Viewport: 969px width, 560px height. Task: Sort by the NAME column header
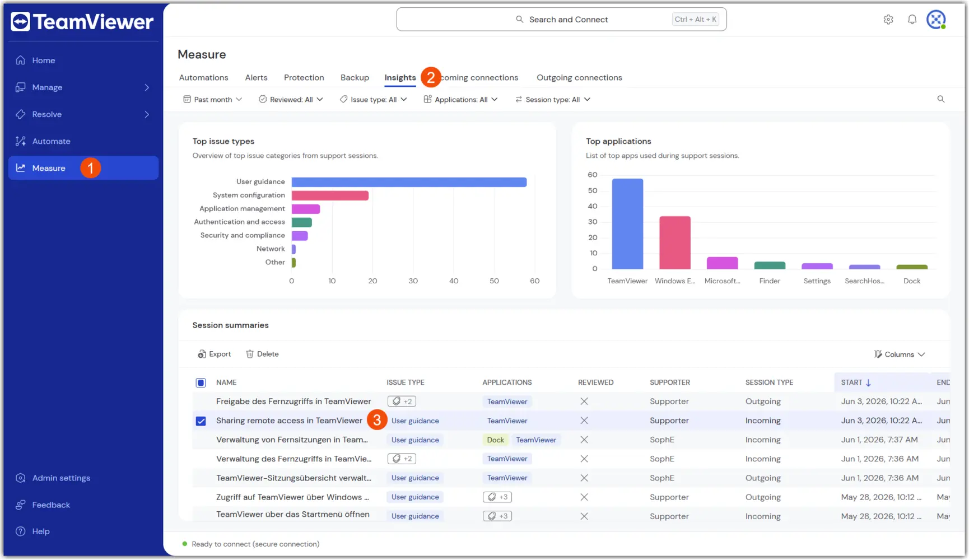226,382
